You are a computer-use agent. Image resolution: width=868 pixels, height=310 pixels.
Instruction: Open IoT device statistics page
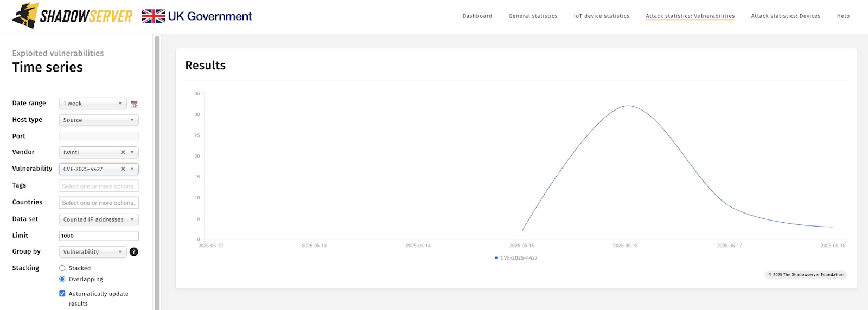(x=601, y=16)
